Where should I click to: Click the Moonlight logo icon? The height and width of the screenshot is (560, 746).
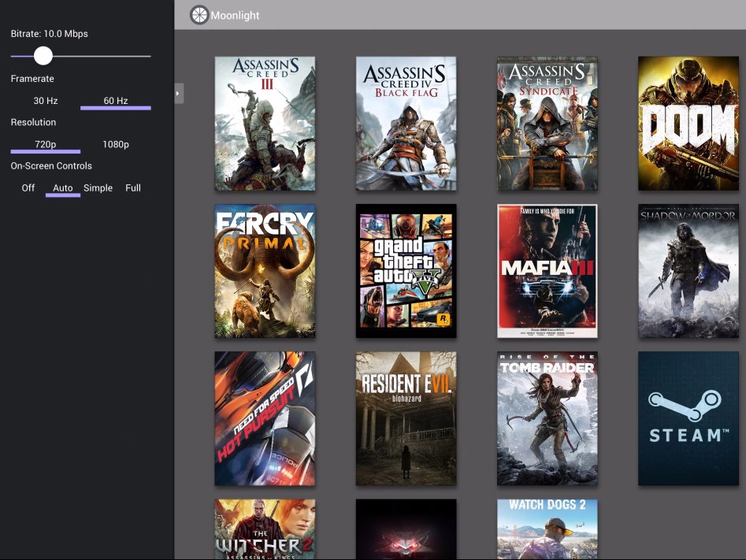[199, 15]
